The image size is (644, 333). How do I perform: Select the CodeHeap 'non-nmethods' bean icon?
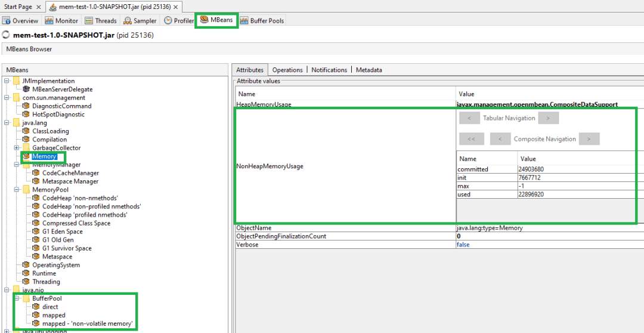click(36, 198)
